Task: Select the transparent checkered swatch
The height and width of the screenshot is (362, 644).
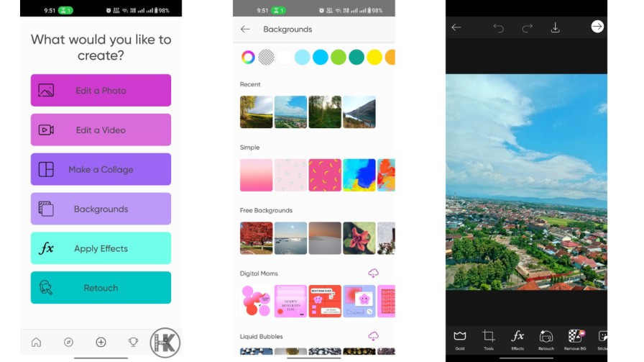Action: tap(266, 57)
